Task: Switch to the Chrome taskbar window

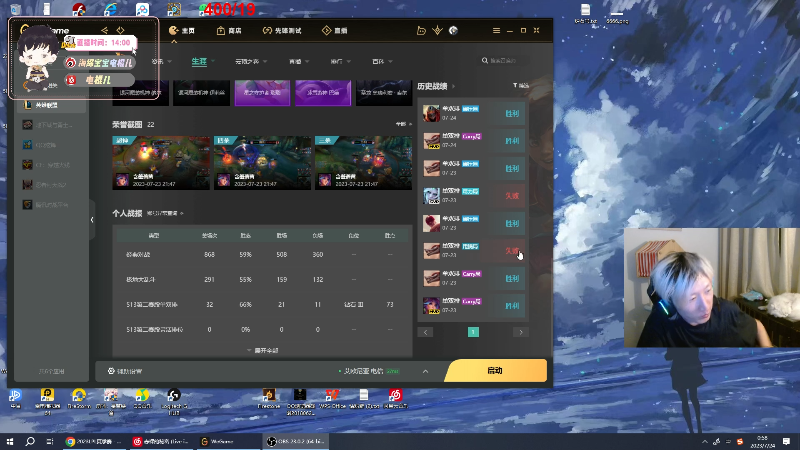Action: (x=94, y=441)
